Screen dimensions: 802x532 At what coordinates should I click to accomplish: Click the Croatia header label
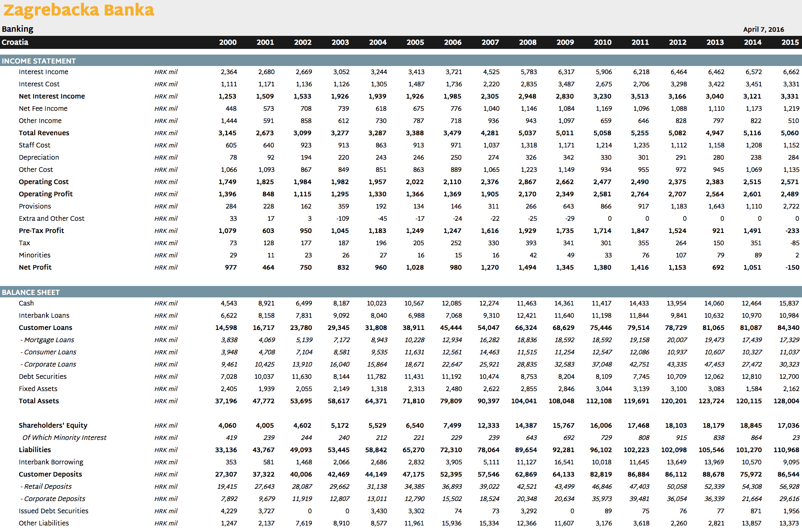tap(15, 42)
